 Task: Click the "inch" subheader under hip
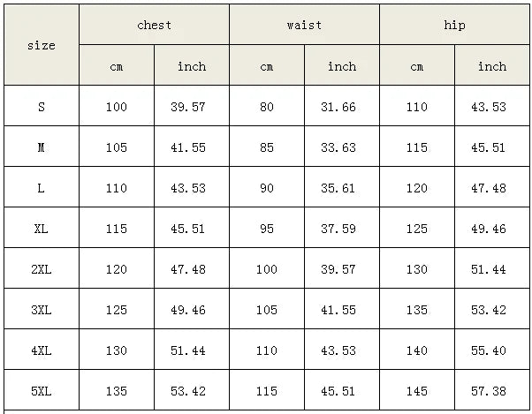click(x=491, y=66)
